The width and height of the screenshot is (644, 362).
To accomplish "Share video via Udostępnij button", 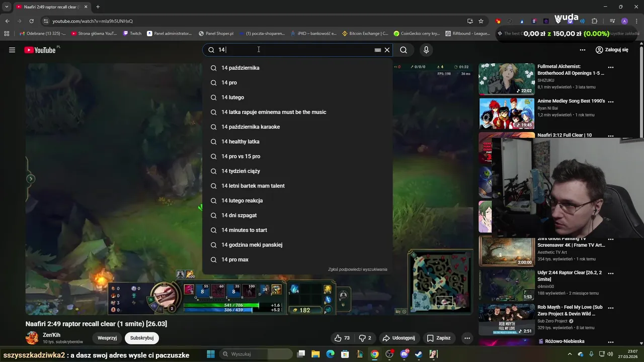I will (398, 338).
